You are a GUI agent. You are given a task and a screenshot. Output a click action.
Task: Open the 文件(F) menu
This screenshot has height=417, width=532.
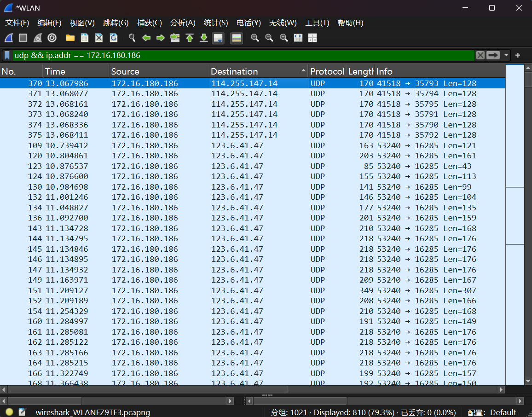point(17,23)
